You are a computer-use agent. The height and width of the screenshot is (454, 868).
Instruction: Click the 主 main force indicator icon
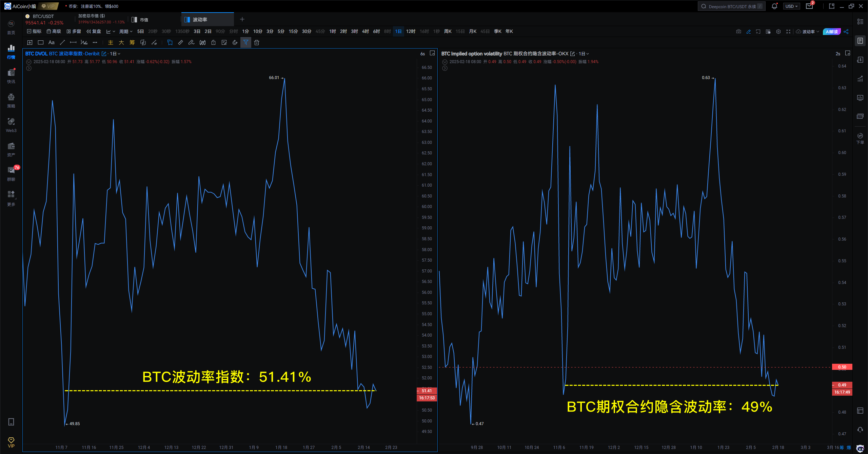(x=111, y=42)
